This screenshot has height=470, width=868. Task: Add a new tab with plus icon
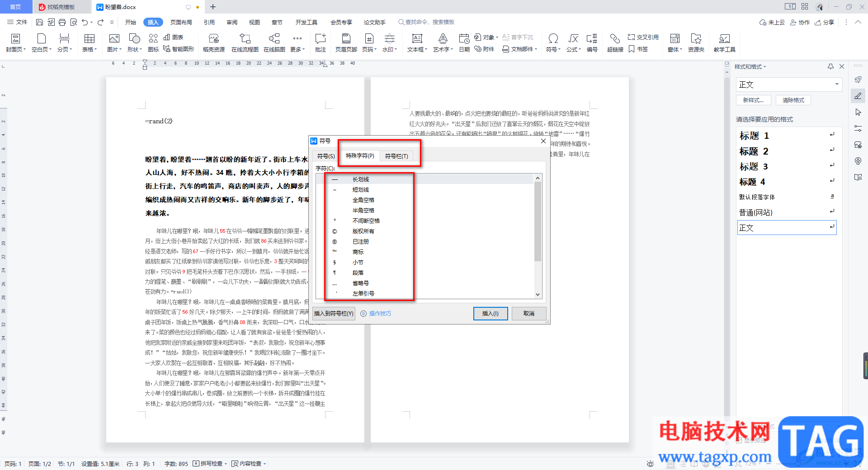(213, 7)
